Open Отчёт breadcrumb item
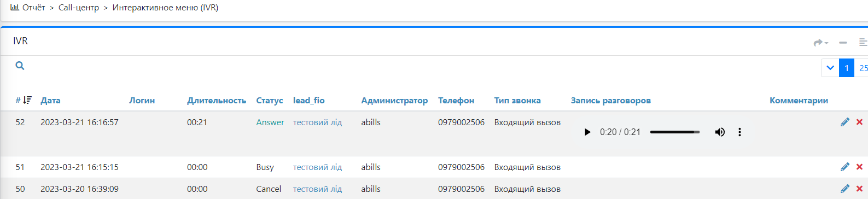Screen dimensions: 868x199 [28, 8]
